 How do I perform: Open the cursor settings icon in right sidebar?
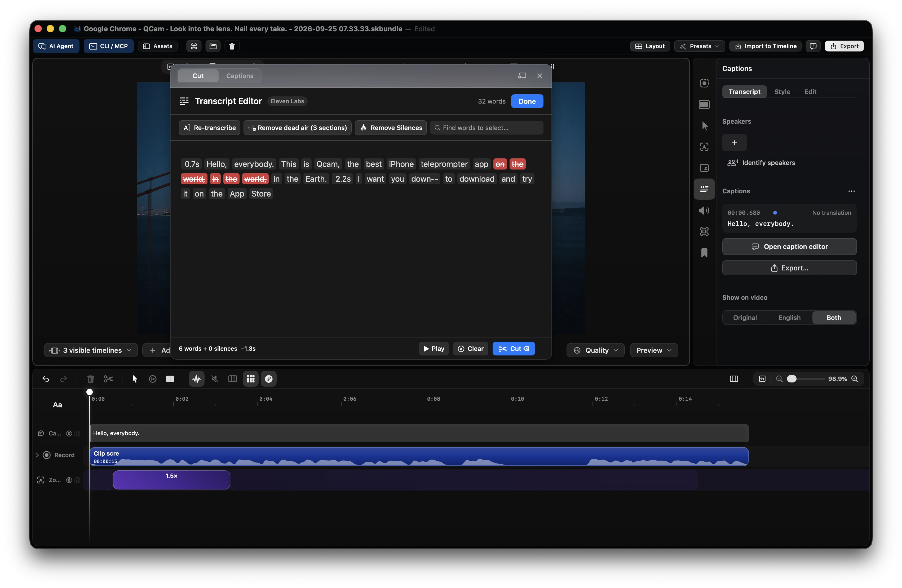(x=704, y=125)
